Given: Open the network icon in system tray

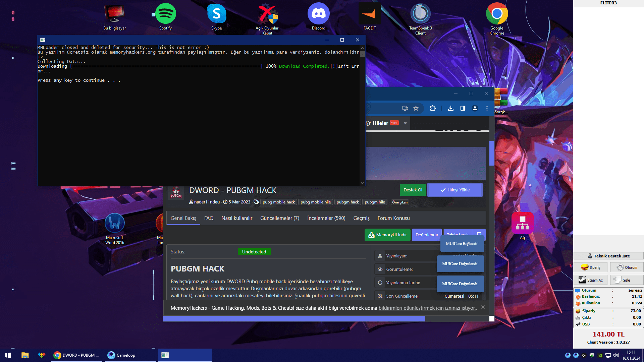Looking at the screenshot, I should tap(608, 355).
